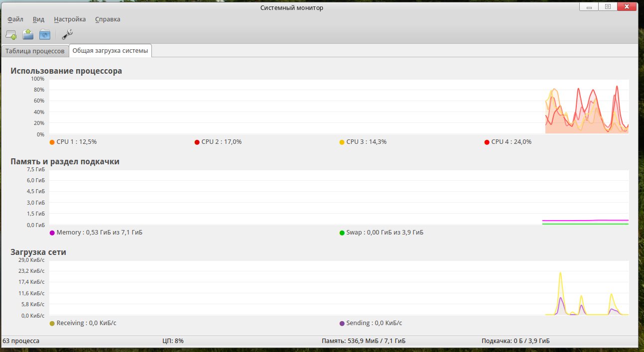Open the Файл menu
The width and height of the screenshot is (644, 352).
coord(15,19)
